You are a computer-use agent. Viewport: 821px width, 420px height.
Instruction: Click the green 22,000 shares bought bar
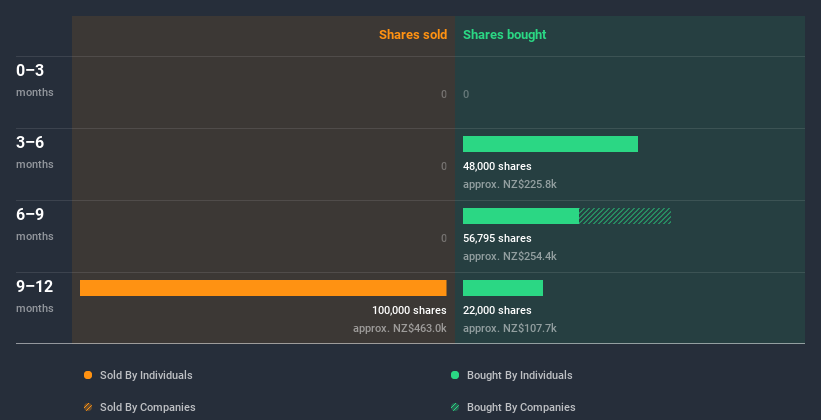503,288
